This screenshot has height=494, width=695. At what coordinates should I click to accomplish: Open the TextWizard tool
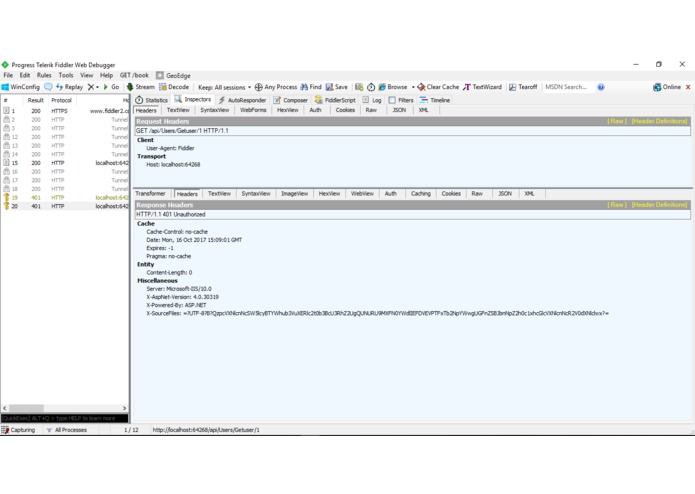[483, 87]
